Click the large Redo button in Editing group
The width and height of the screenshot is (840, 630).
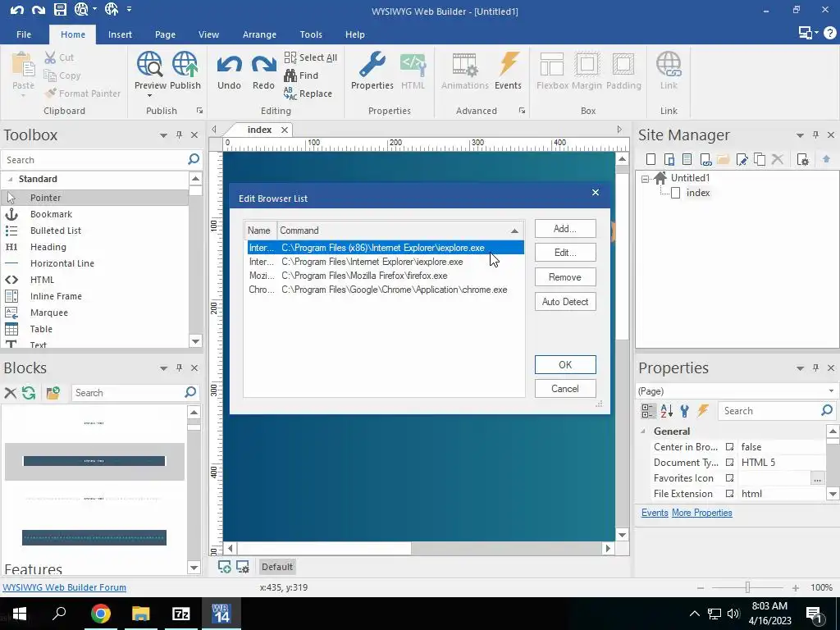263,71
